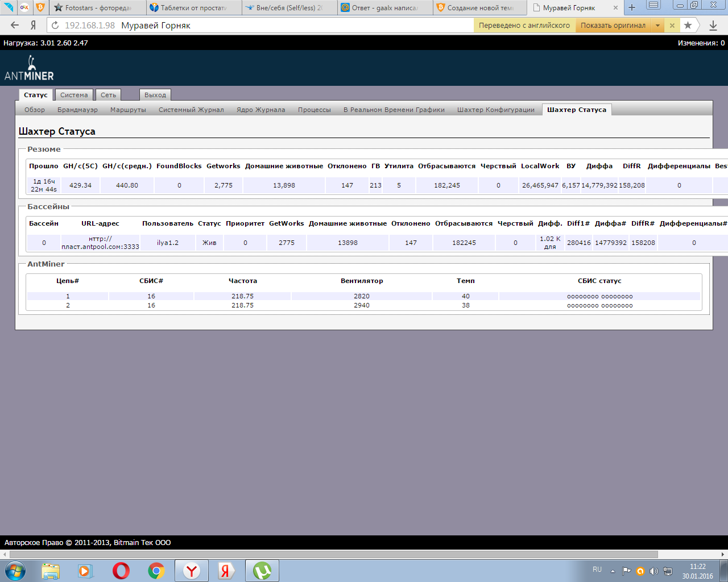Image resolution: width=728 pixels, height=582 pixels.
Task: Switch to the Система tab
Action: (74, 95)
